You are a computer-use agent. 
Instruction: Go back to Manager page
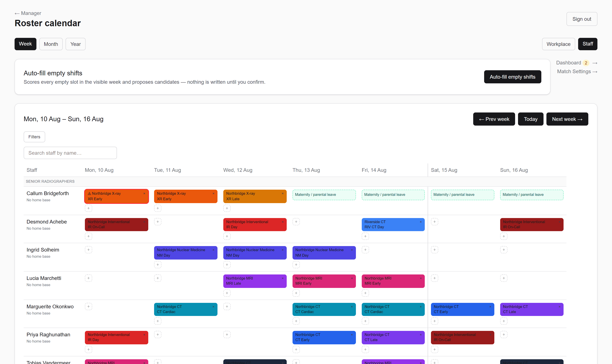pos(28,13)
